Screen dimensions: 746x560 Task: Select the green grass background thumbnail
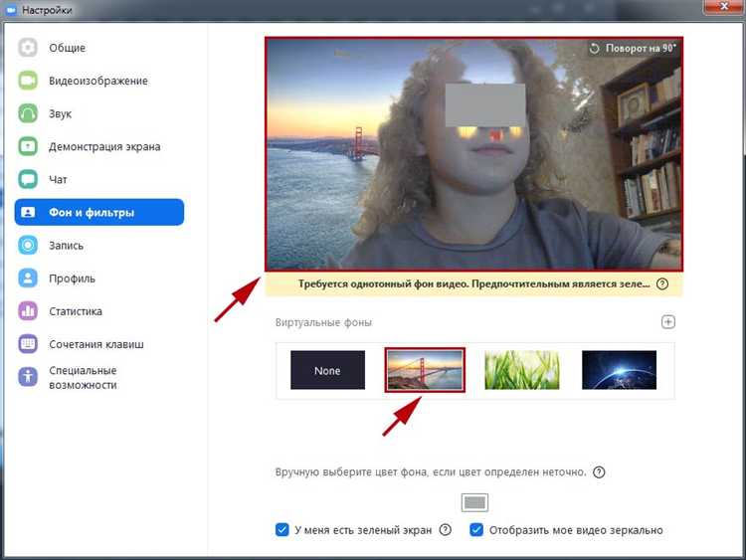tap(522, 370)
